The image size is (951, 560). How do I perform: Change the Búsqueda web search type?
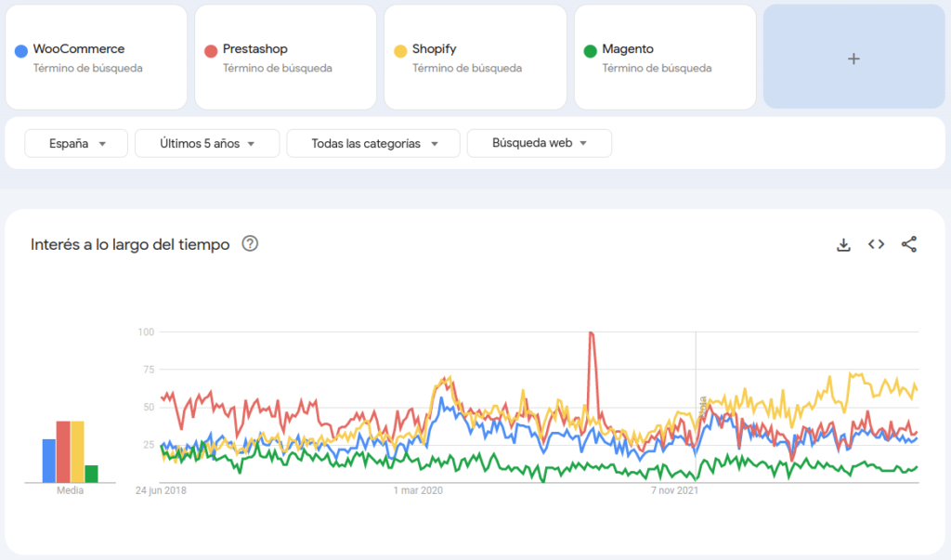pyautogui.click(x=540, y=143)
